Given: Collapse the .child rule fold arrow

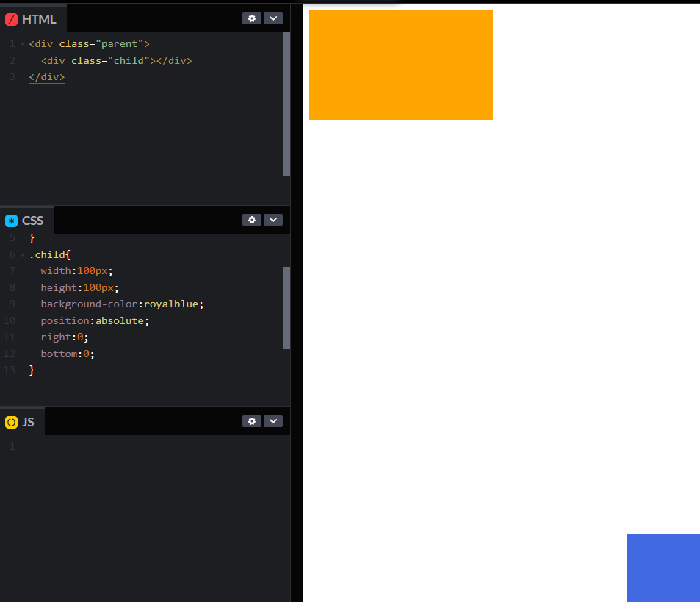Looking at the screenshot, I should (22, 255).
